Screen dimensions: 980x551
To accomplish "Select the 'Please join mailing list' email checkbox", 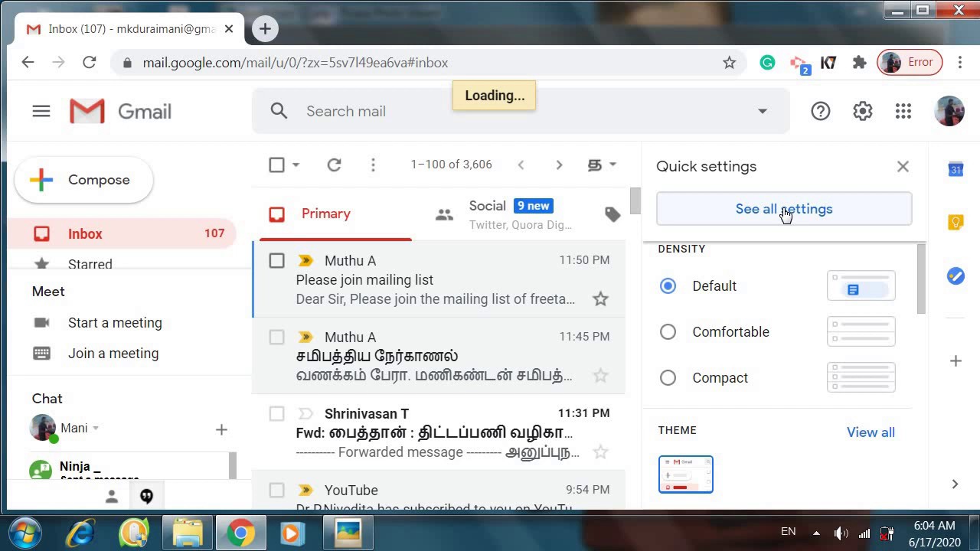I will (276, 261).
